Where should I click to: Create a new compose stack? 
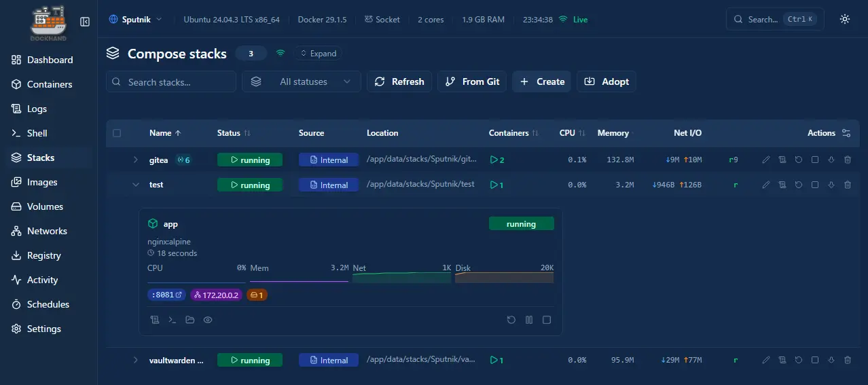pos(542,81)
